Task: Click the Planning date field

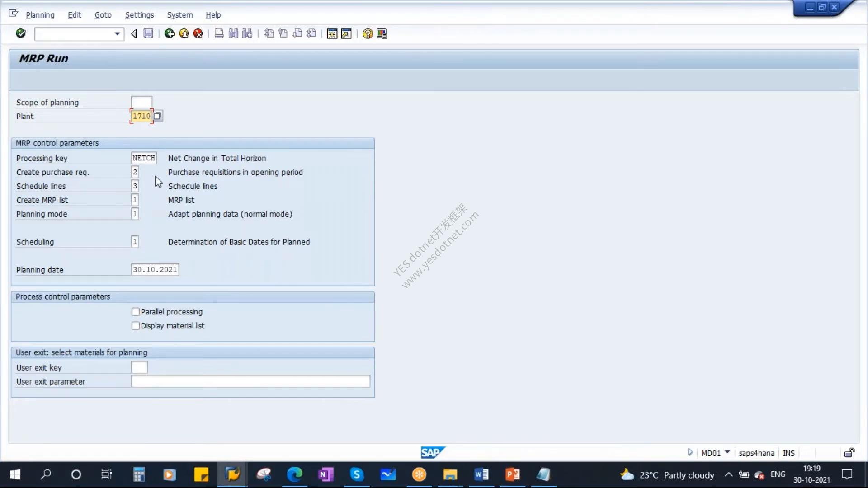Action: 155,270
